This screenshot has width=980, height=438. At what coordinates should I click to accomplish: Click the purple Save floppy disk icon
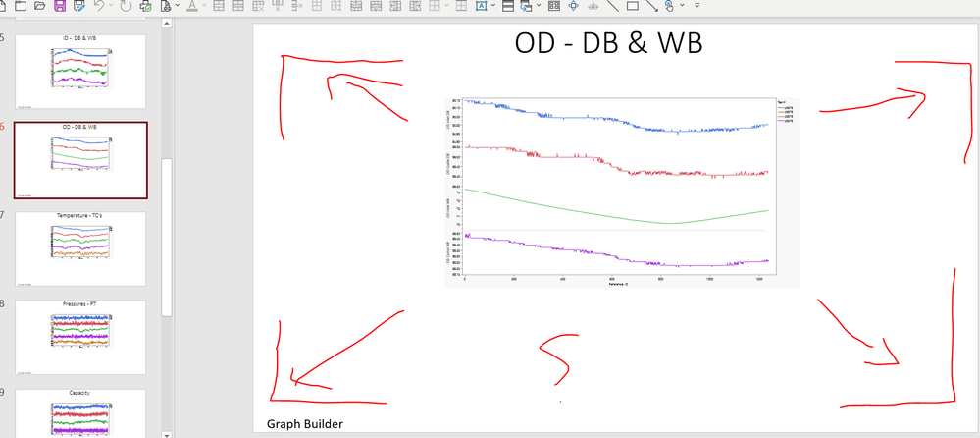click(60, 6)
